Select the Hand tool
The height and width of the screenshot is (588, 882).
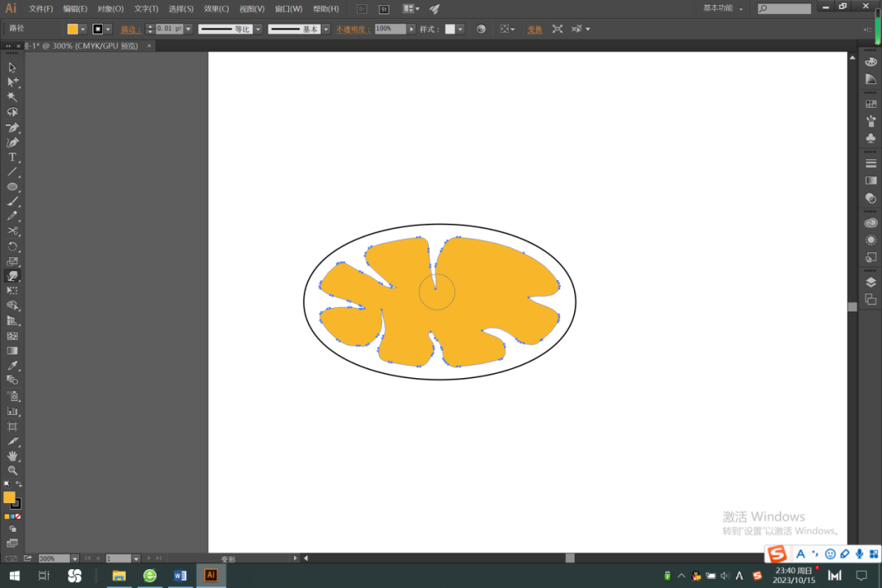(x=12, y=457)
